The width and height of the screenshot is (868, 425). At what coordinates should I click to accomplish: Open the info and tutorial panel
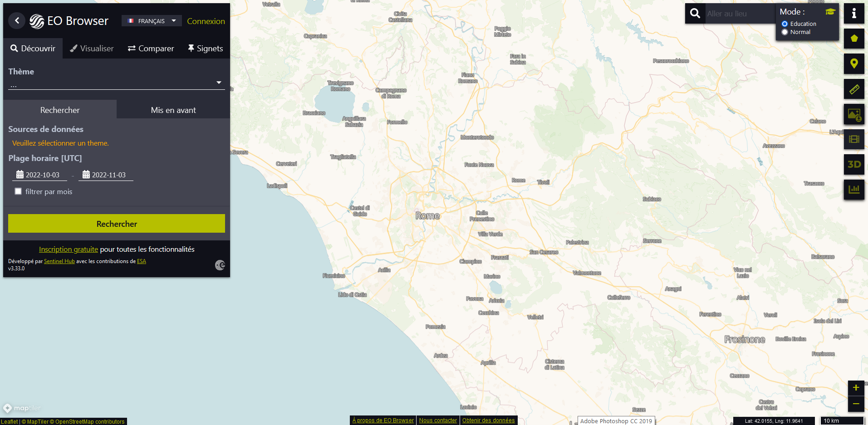click(854, 14)
